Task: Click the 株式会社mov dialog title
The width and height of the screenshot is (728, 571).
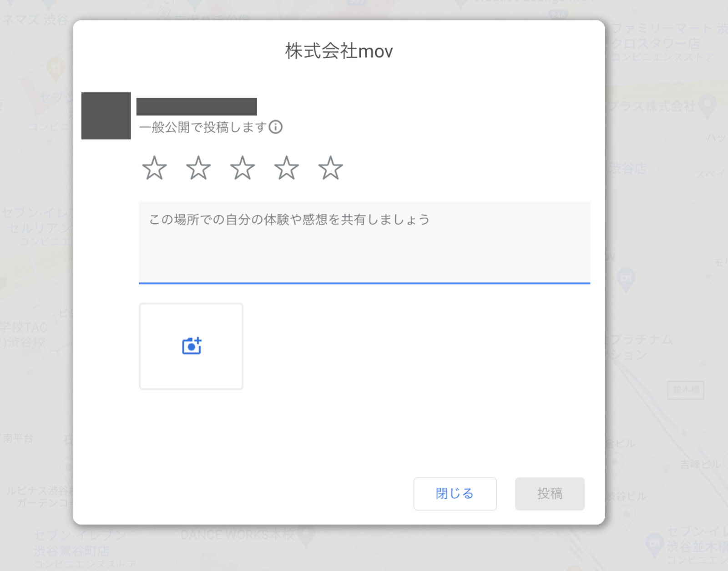Action: (339, 51)
